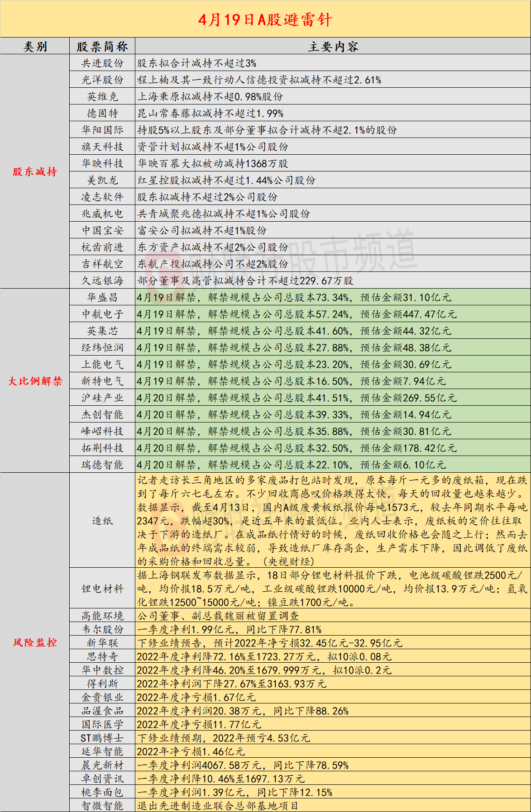Click the text 2022年度净亏损1.67亿元
The height and width of the screenshot is (812, 531).
click(196, 697)
